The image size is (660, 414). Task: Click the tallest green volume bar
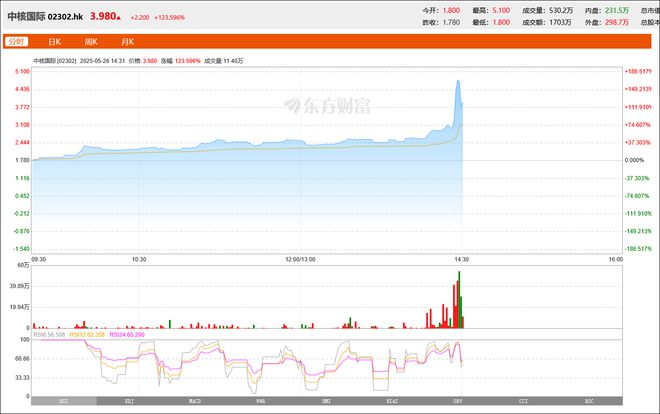[x=459, y=300]
